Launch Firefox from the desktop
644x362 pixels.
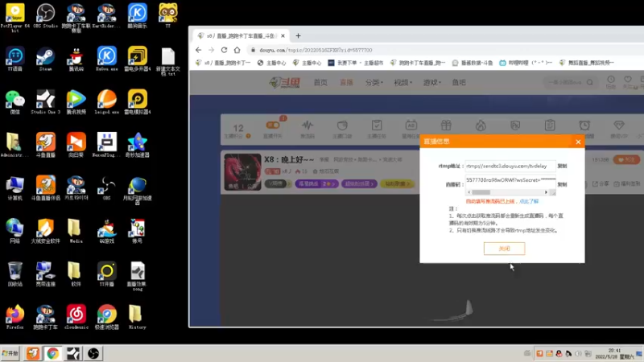[14, 317]
